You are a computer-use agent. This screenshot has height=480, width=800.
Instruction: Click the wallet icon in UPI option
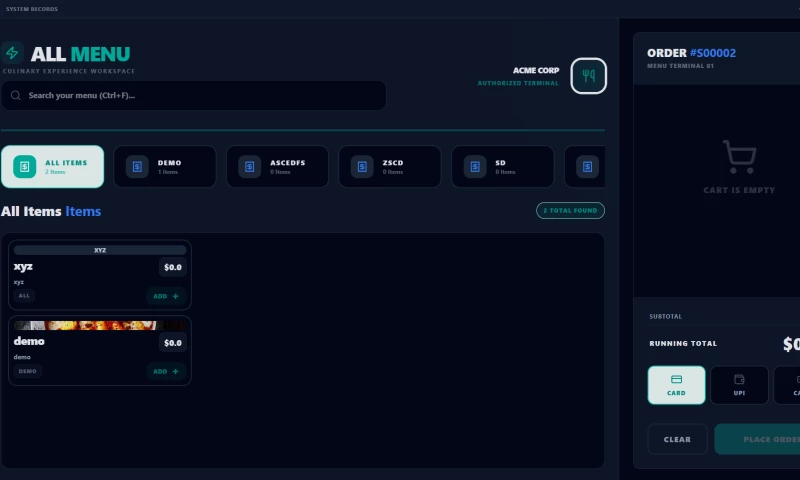pyautogui.click(x=739, y=380)
